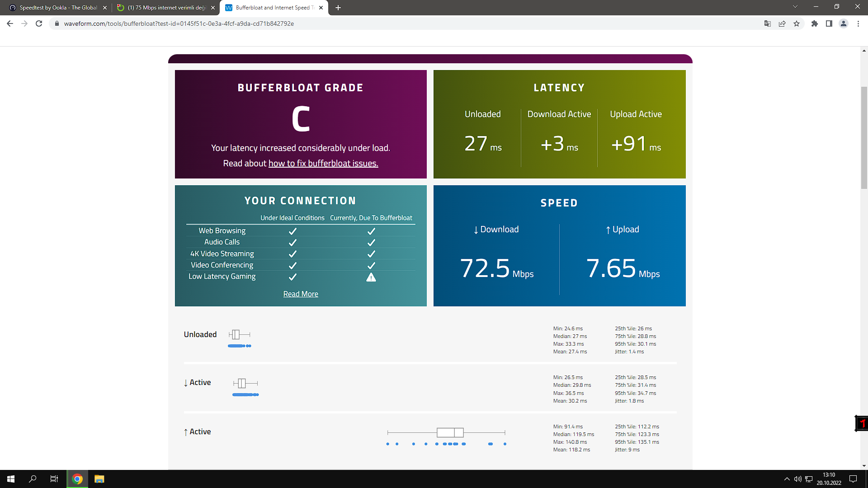Bookmark this page with star icon

coord(797,23)
